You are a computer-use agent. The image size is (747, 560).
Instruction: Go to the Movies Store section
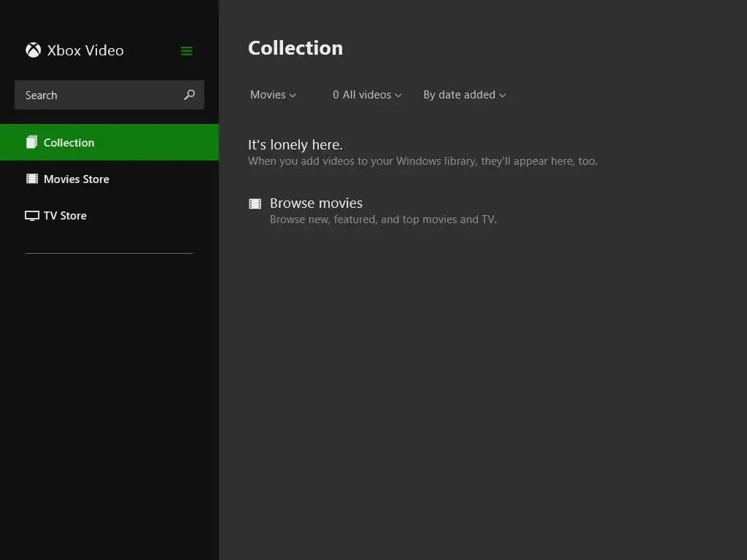[77, 179]
